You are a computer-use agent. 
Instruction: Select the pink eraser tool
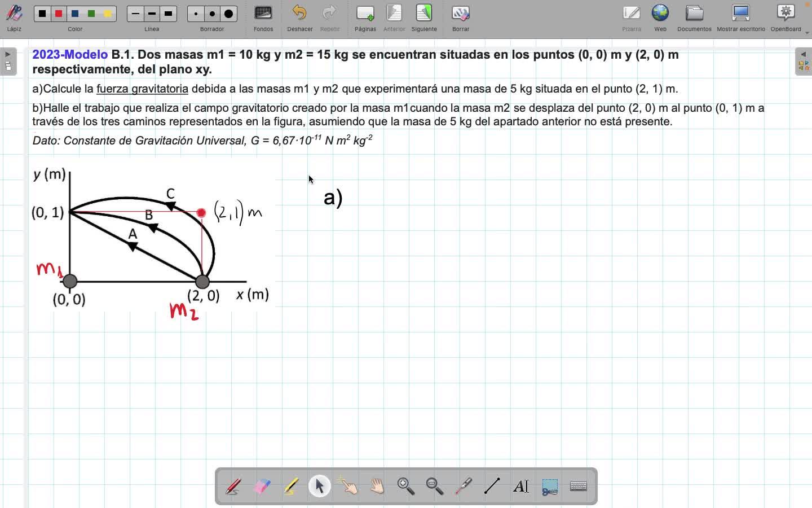(x=262, y=486)
